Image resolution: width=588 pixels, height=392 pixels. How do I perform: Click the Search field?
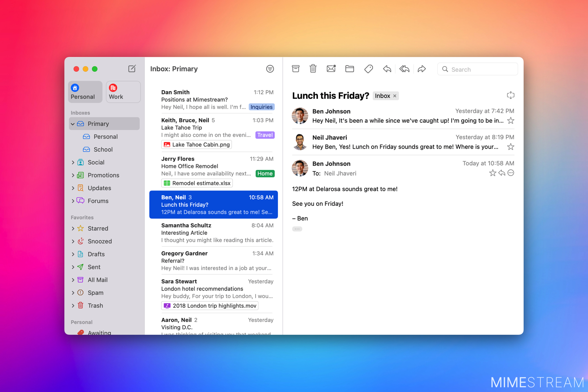(477, 69)
